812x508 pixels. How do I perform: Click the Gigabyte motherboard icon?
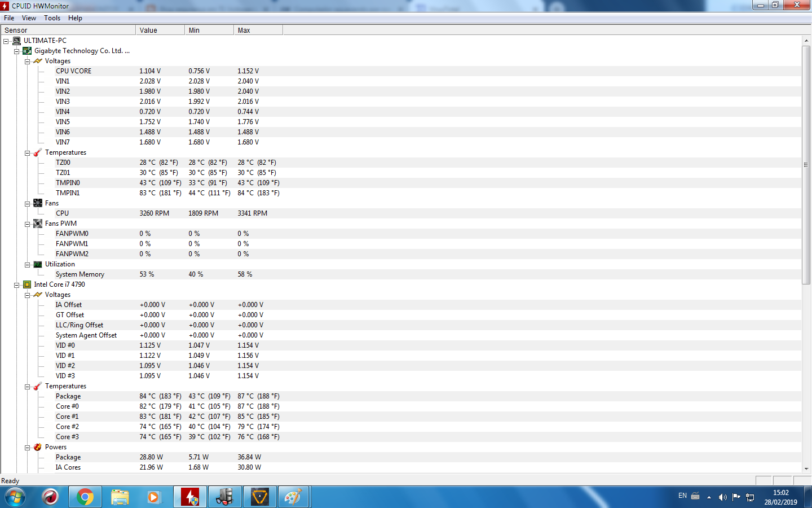tap(27, 51)
